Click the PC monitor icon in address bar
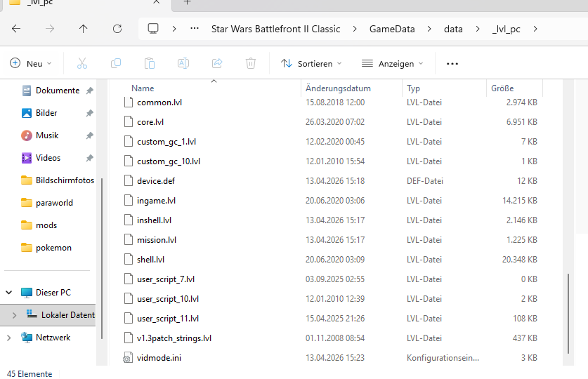 tap(153, 29)
